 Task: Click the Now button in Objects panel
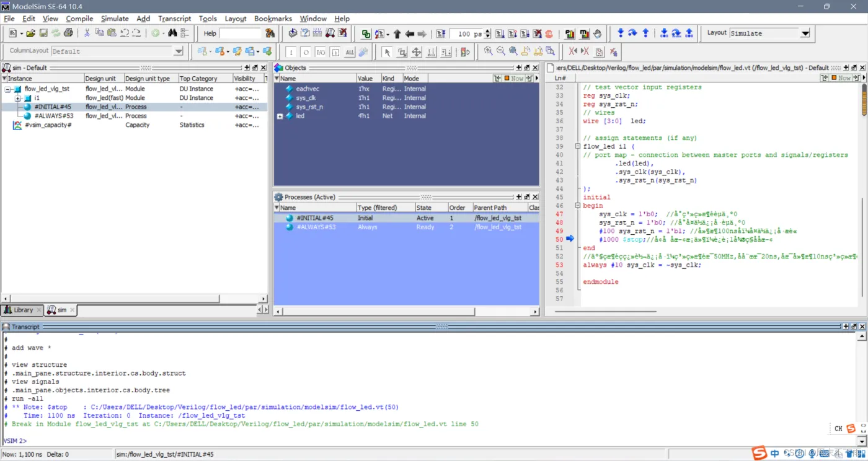[x=514, y=79]
